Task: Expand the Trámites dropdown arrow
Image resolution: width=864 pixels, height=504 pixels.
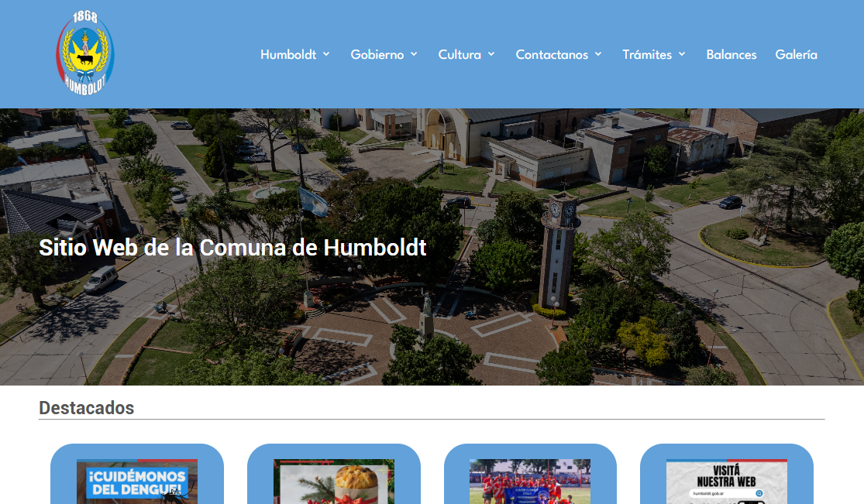Action: (681, 54)
